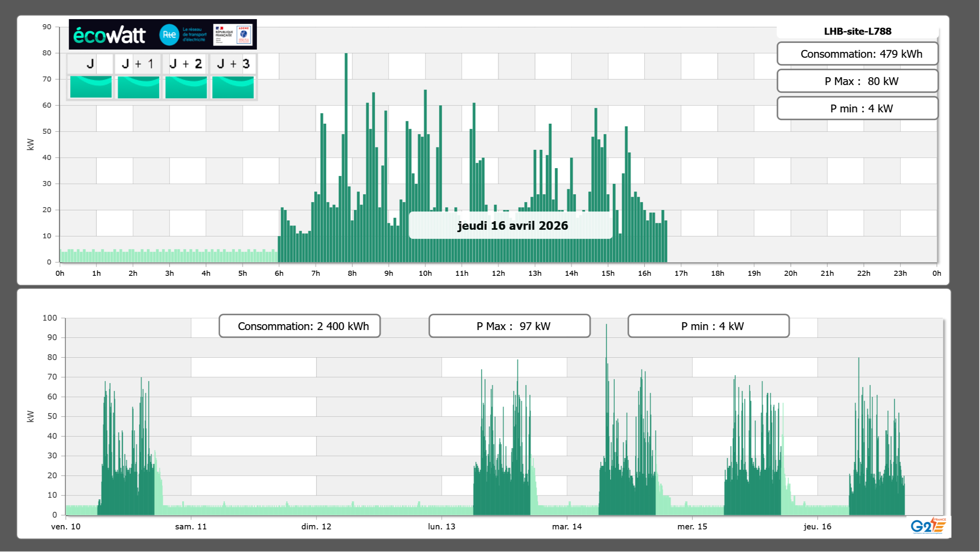
Task: Click the P Max : 80 kW box
Action: (x=857, y=81)
